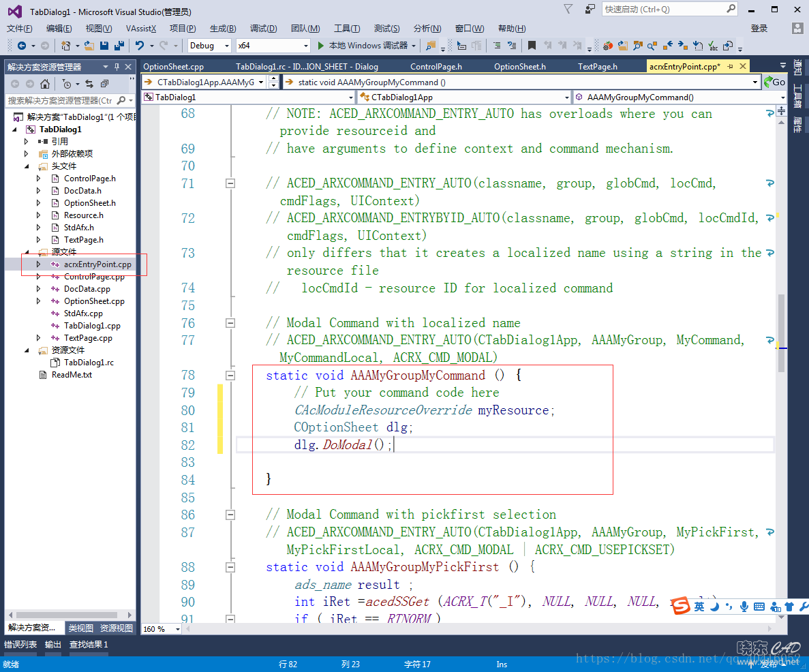Screen dimensions: 809x672
Task: Click the Sogou input method S icon
Action: 681,605
